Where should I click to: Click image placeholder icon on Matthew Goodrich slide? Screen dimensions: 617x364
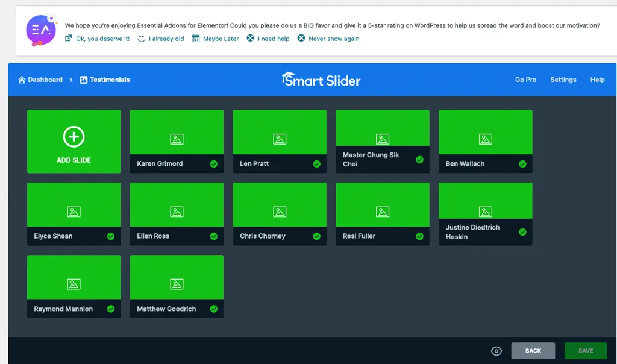point(177,284)
